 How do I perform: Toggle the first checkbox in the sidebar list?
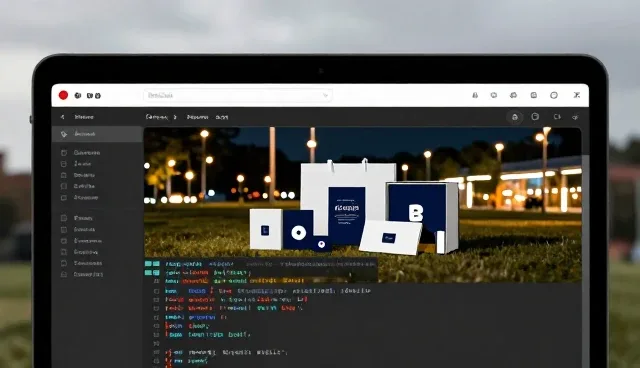point(64,153)
